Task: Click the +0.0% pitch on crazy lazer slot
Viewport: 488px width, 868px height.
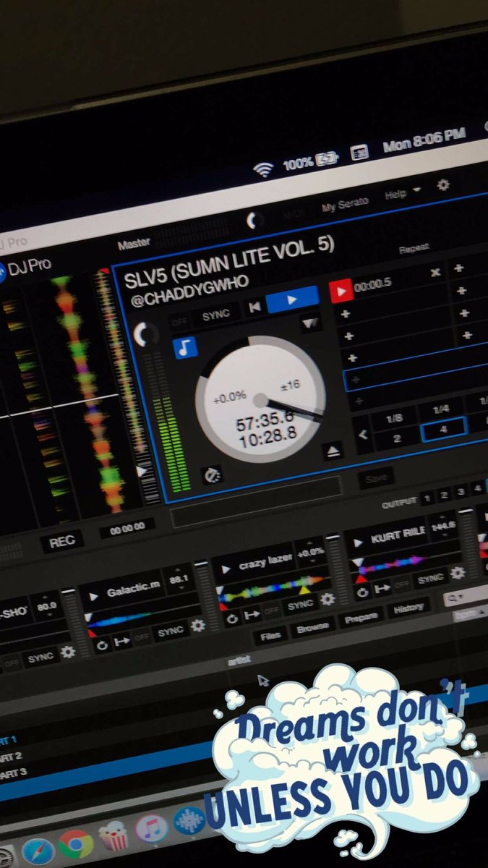Action: 311,552
